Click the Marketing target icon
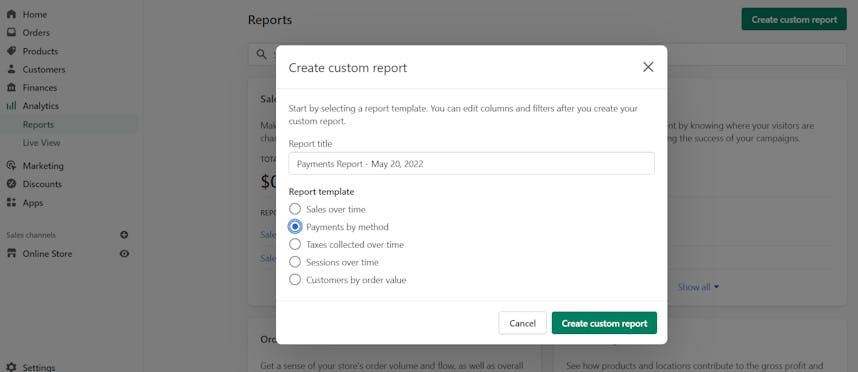The height and width of the screenshot is (372, 858). pyautogui.click(x=11, y=165)
